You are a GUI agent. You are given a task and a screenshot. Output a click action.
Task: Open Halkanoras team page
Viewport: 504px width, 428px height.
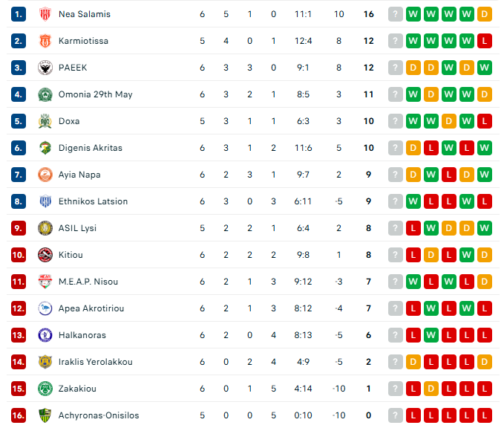(83, 335)
